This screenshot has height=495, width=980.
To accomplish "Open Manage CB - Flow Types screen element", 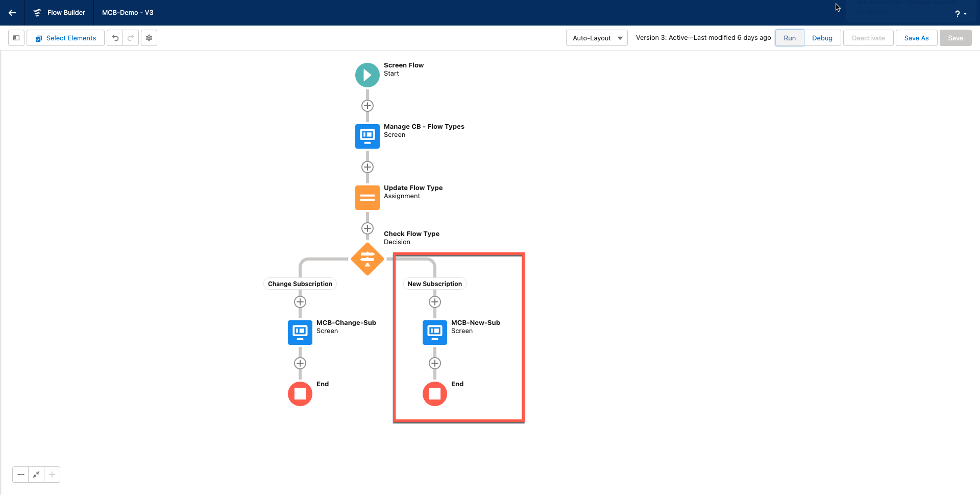I will pos(367,136).
